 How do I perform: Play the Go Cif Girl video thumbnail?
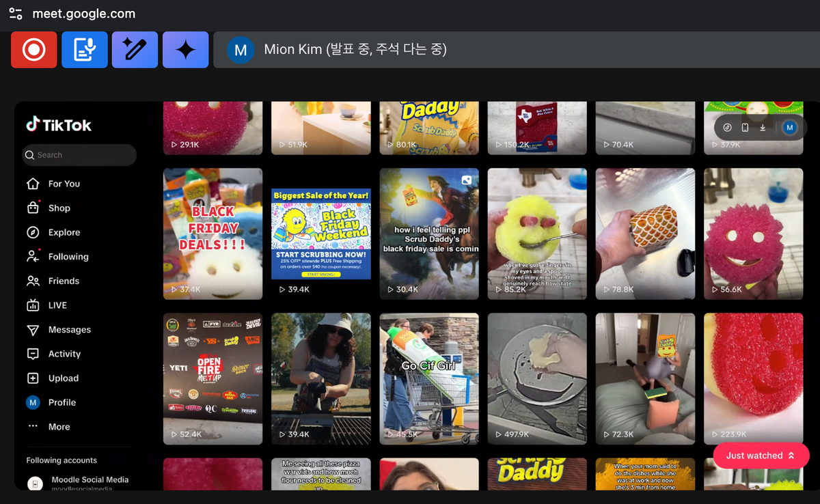428,378
